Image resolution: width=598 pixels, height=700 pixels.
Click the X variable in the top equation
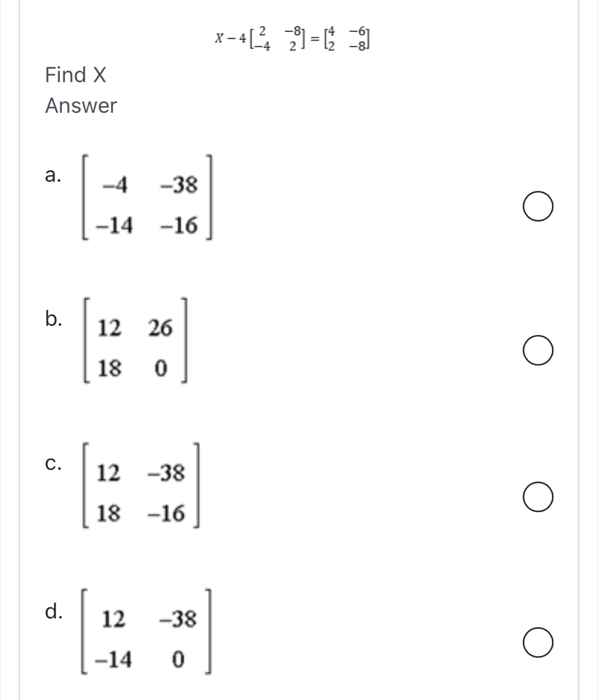coord(219,38)
